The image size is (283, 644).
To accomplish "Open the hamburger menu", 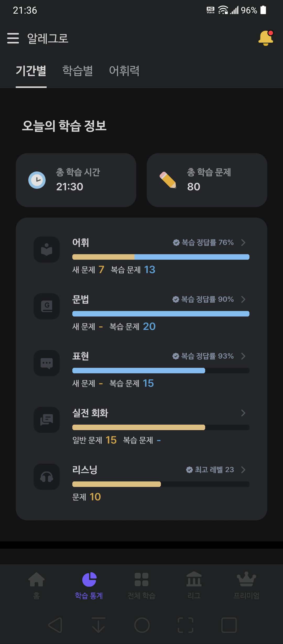I will pyautogui.click(x=13, y=38).
